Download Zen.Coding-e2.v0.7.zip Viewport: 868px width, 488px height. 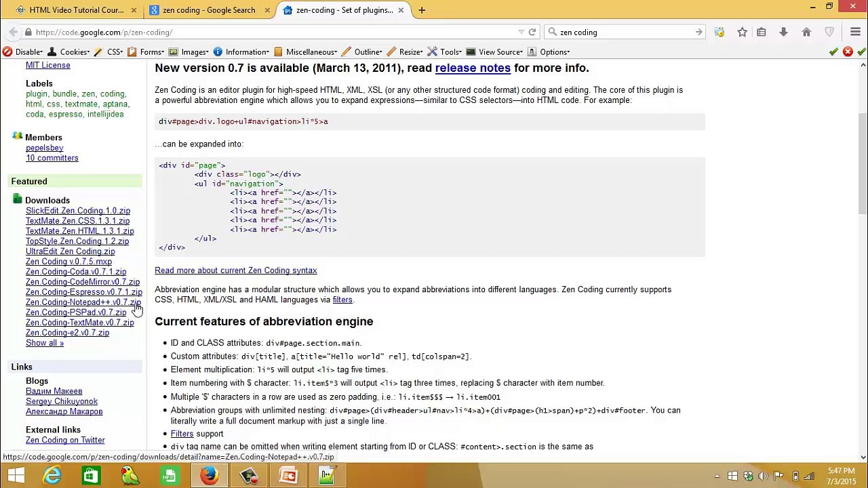click(x=67, y=333)
